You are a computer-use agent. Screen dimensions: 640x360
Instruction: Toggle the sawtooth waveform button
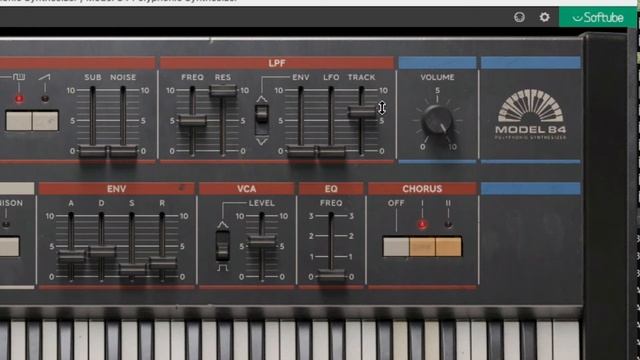[45, 120]
